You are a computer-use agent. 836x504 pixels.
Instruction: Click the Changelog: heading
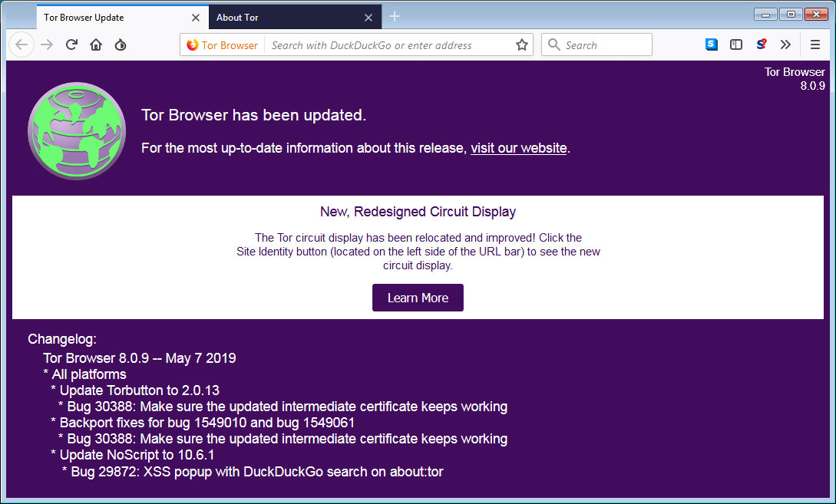62,339
